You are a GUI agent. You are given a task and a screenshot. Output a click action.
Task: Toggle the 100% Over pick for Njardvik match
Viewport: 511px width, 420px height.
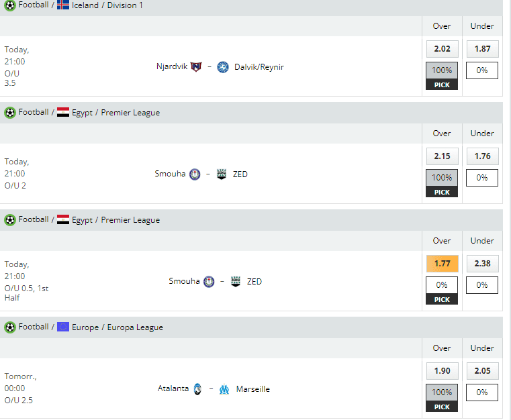(x=442, y=70)
